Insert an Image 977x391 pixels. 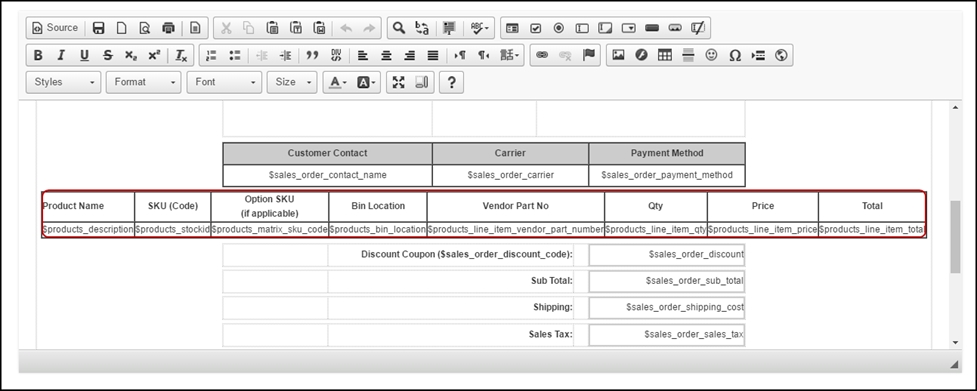tap(618, 55)
